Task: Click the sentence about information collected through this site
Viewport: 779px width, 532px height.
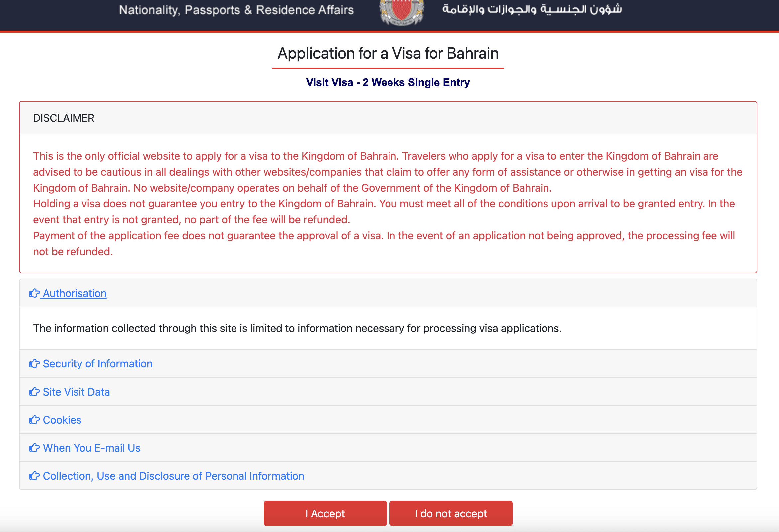Action: 297,328
